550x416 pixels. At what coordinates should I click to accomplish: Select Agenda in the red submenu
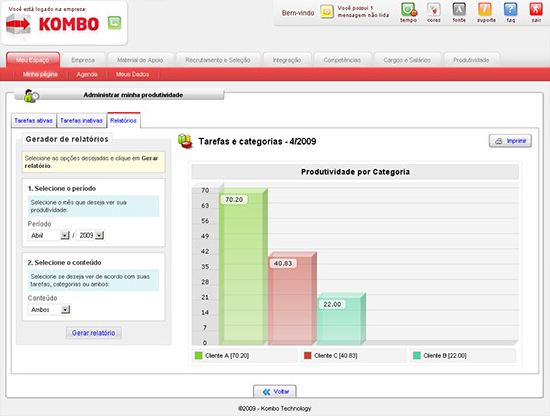click(87, 74)
